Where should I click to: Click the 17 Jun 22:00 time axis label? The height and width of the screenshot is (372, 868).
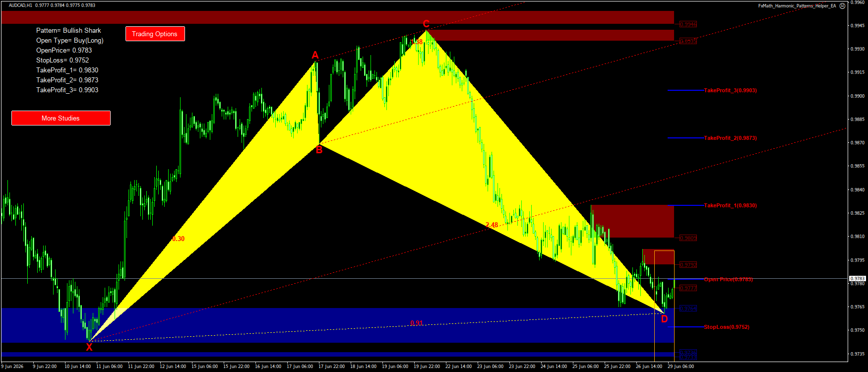(x=332, y=367)
